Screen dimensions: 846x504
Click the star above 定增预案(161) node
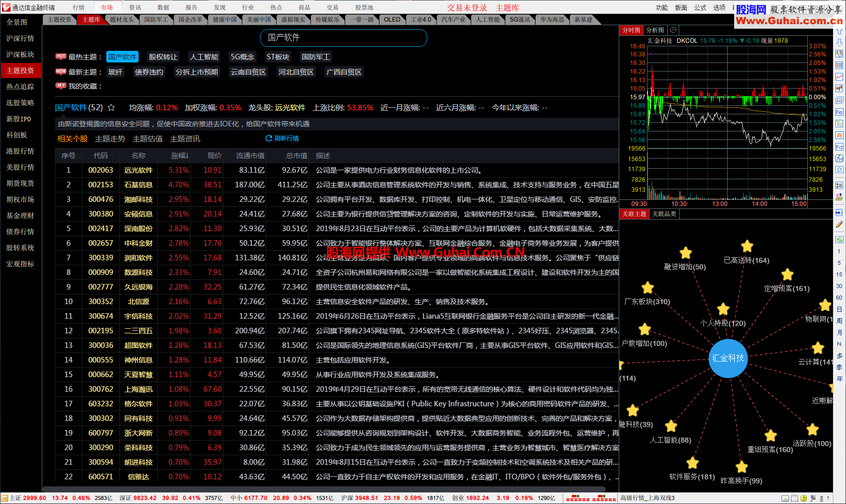pyautogui.click(x=787, y=274)
